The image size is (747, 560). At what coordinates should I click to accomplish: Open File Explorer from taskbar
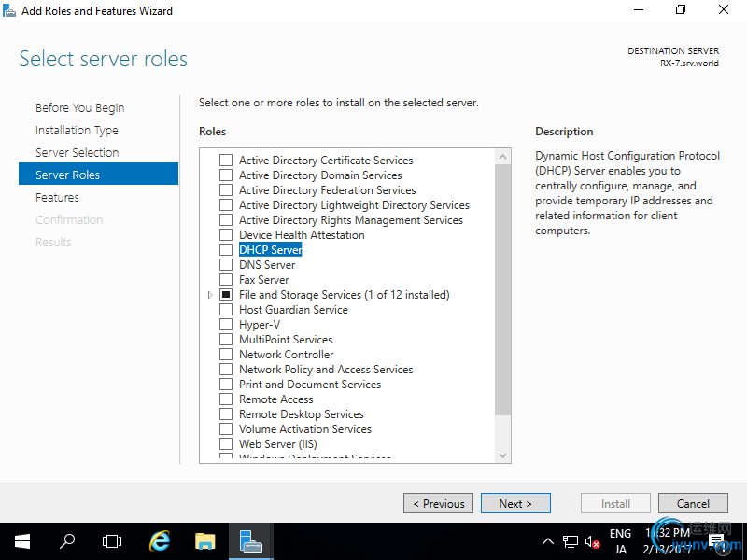205,541
